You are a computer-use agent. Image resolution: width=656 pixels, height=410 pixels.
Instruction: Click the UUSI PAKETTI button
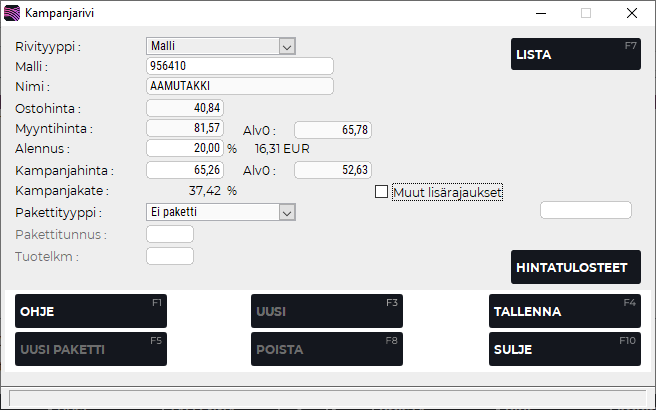tap(91, 350)
